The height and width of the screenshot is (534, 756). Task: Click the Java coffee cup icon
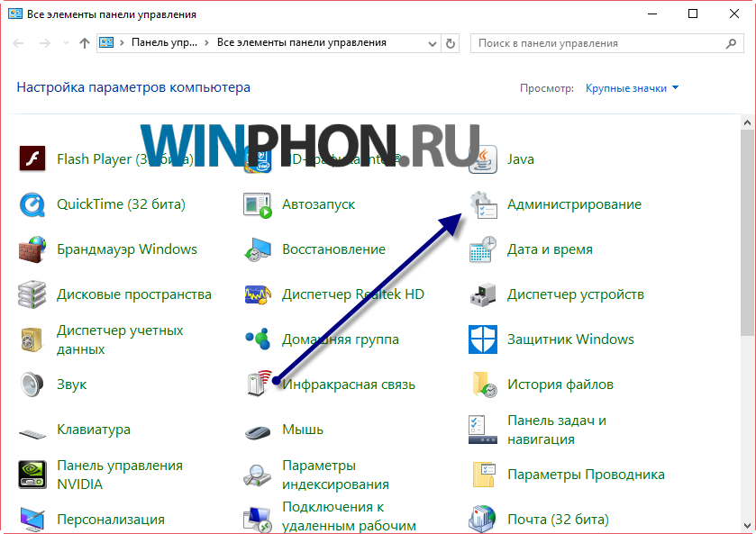[483, 158]
